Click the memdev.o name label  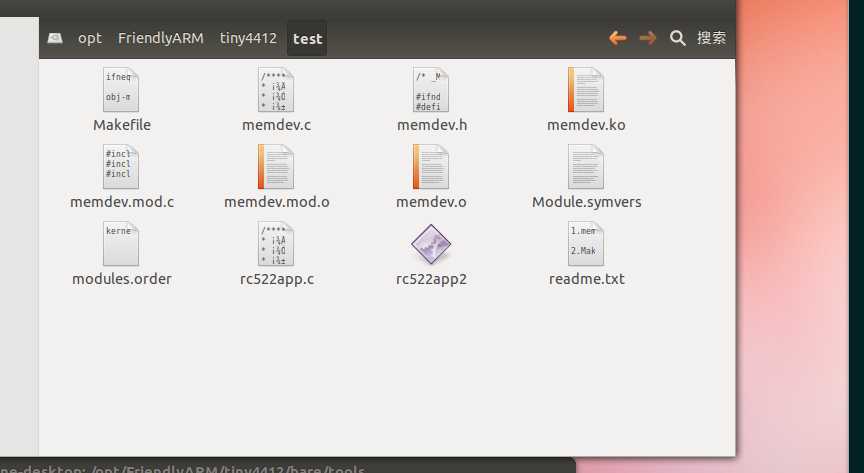[x=431, y=202]
